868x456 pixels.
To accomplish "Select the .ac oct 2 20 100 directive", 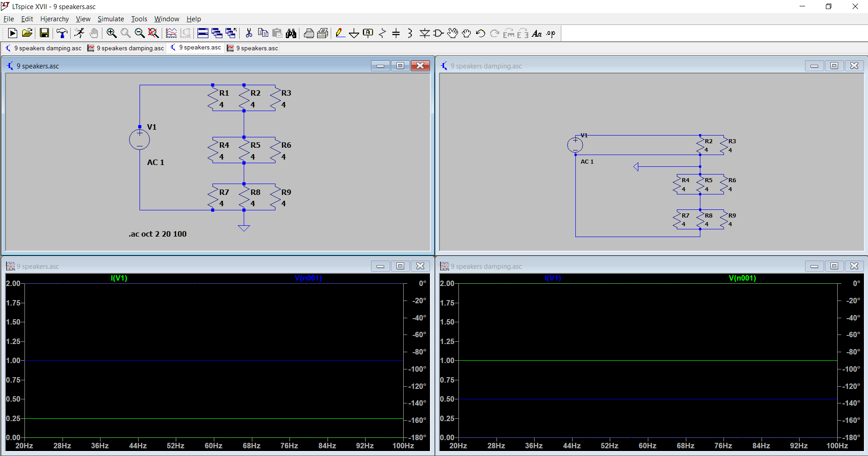I will coord(157,234).
